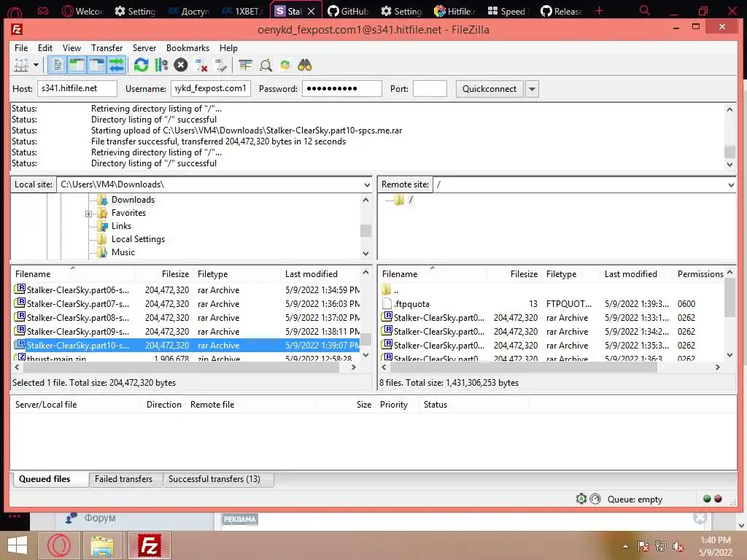747x560 pixels.
Task: Click the encryption gear status icon
Action: point(581,499)
